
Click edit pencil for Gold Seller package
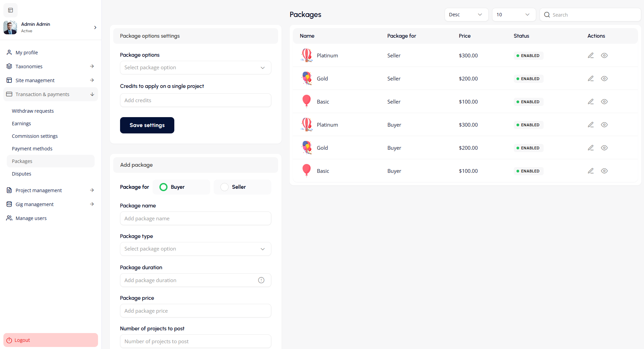tap(590, 78)
